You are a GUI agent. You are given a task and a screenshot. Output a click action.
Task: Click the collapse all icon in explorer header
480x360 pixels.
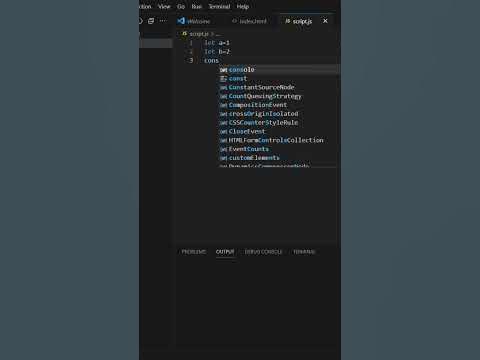tap(151, 21)
